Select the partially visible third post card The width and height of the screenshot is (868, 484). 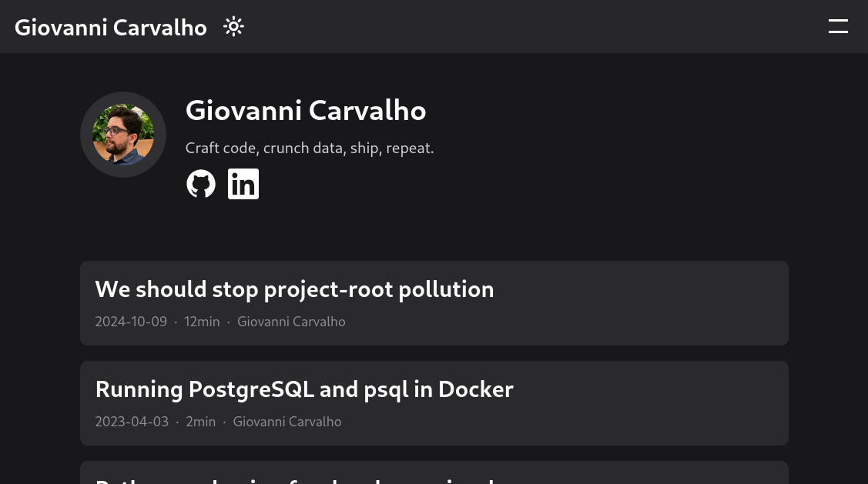tap(434, 474)
